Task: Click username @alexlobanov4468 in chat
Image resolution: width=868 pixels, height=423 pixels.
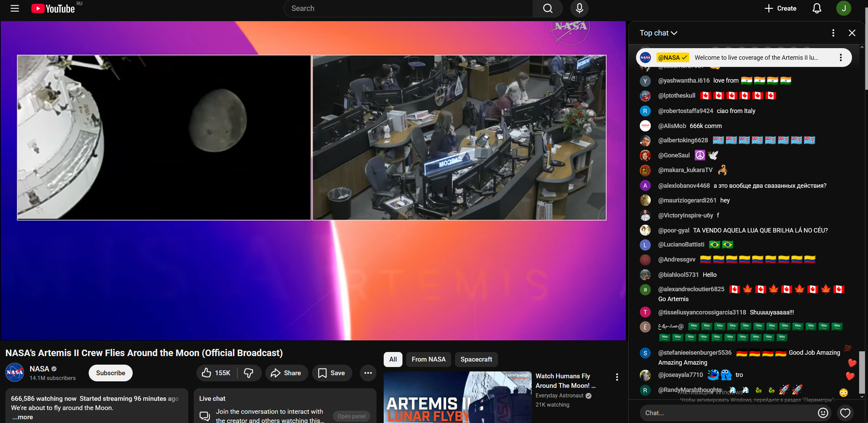Action: 684,185
